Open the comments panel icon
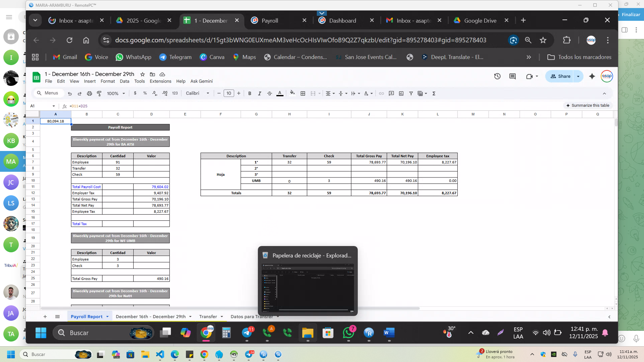Screen dimensions: 644x362 512,76
